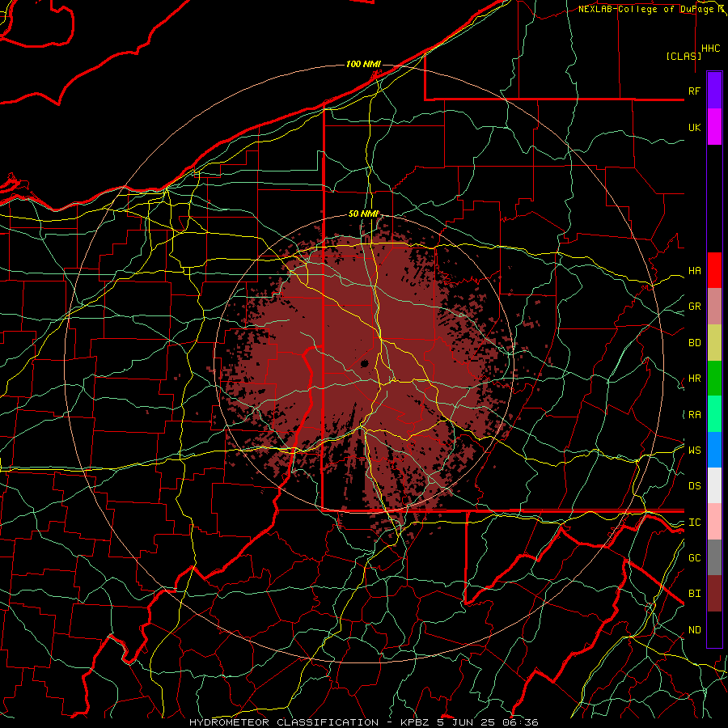
Task: Click the 100 NMI range ring label
Action: 363,64
